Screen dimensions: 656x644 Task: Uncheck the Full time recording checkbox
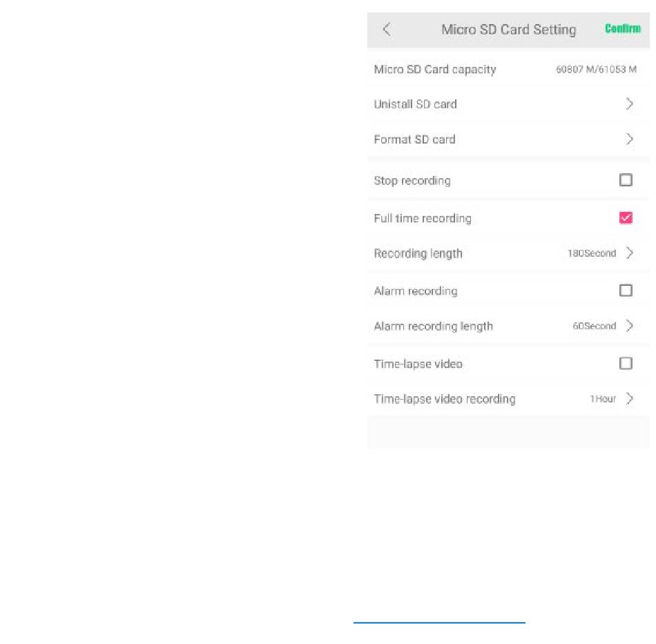tap(626, 218)
